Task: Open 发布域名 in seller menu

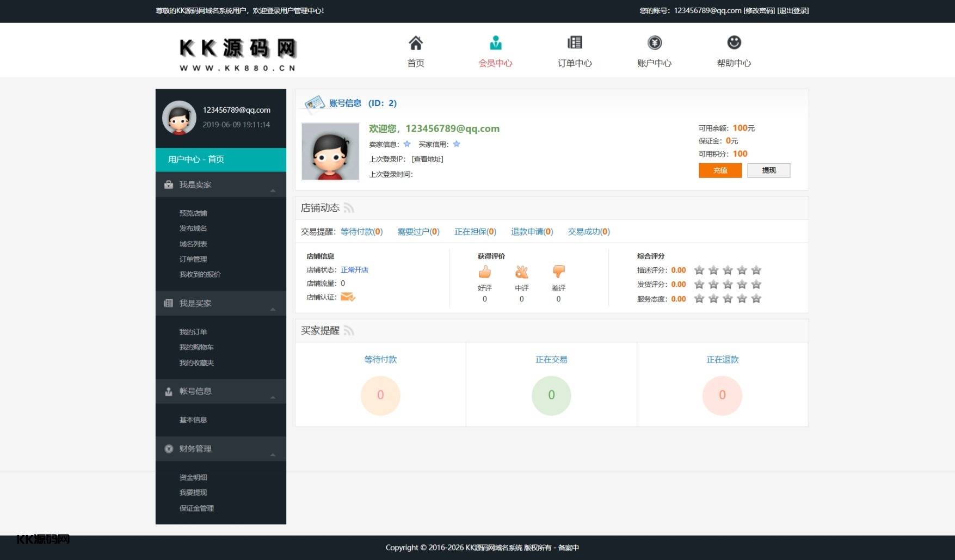Action: (193, 229)
